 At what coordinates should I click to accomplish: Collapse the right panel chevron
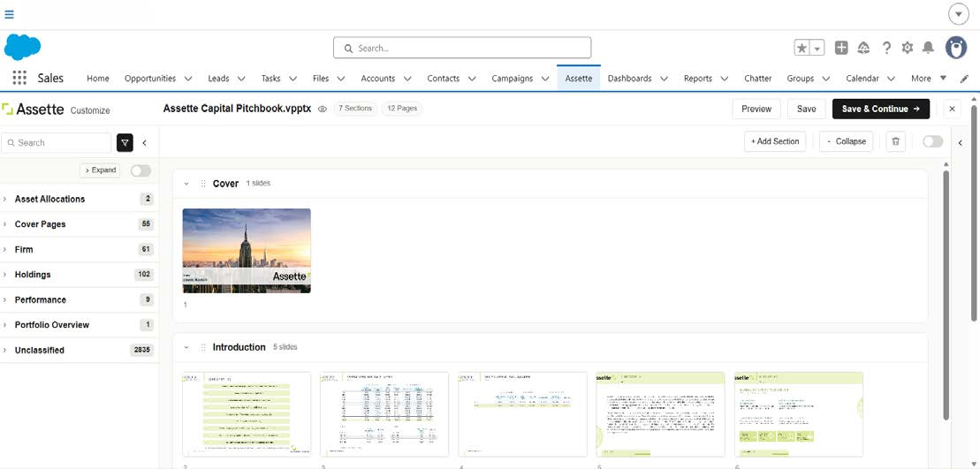(961, 143)
